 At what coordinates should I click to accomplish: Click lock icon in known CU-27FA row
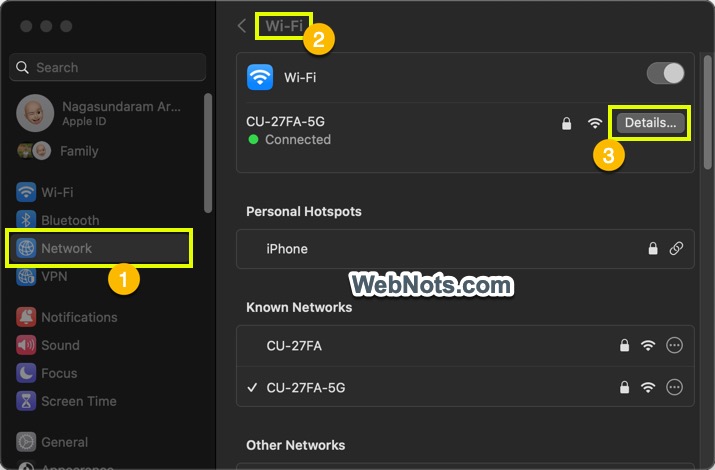click(624, 346)
